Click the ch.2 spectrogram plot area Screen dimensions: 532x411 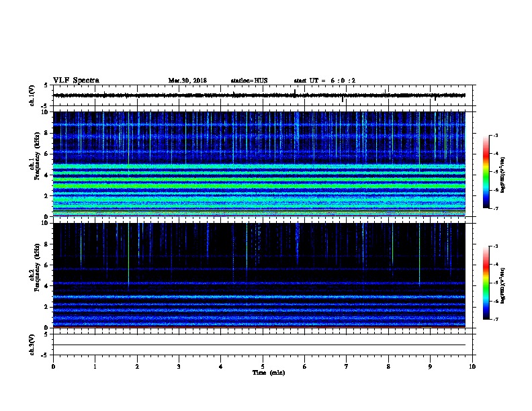point(259,275)
